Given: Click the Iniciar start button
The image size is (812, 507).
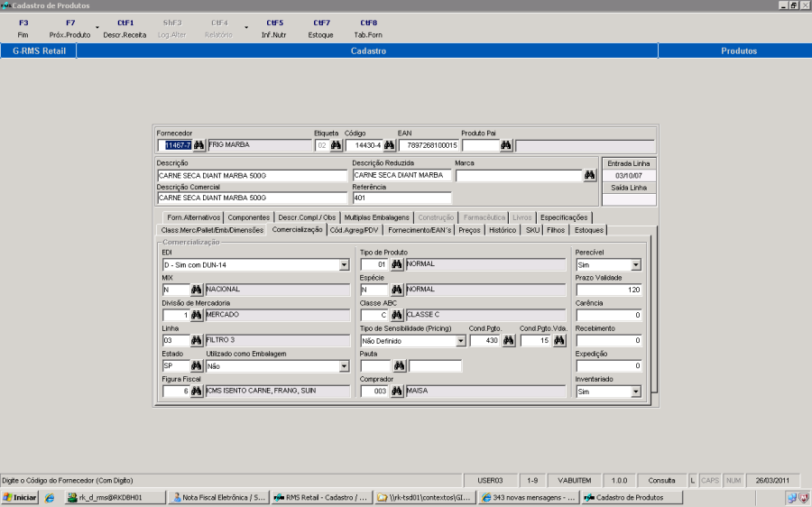Looking at the screenshot, I should pos(20,497).
